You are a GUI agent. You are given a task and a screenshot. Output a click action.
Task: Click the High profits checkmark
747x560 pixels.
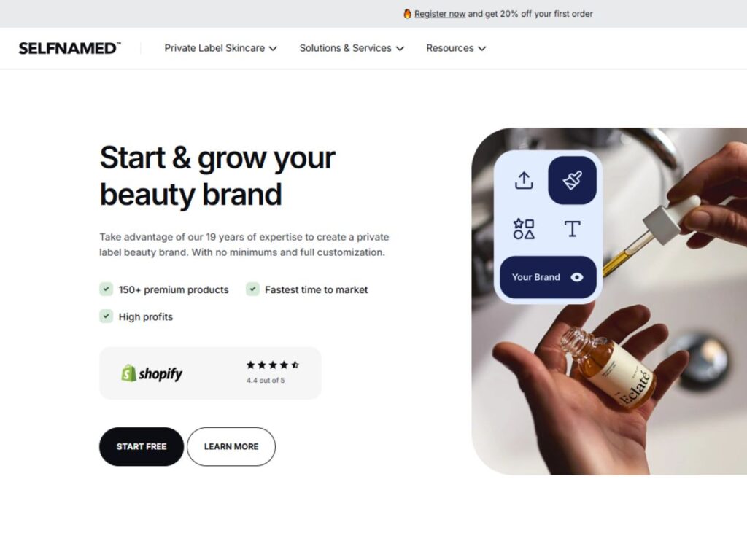(x=107, y=316)
